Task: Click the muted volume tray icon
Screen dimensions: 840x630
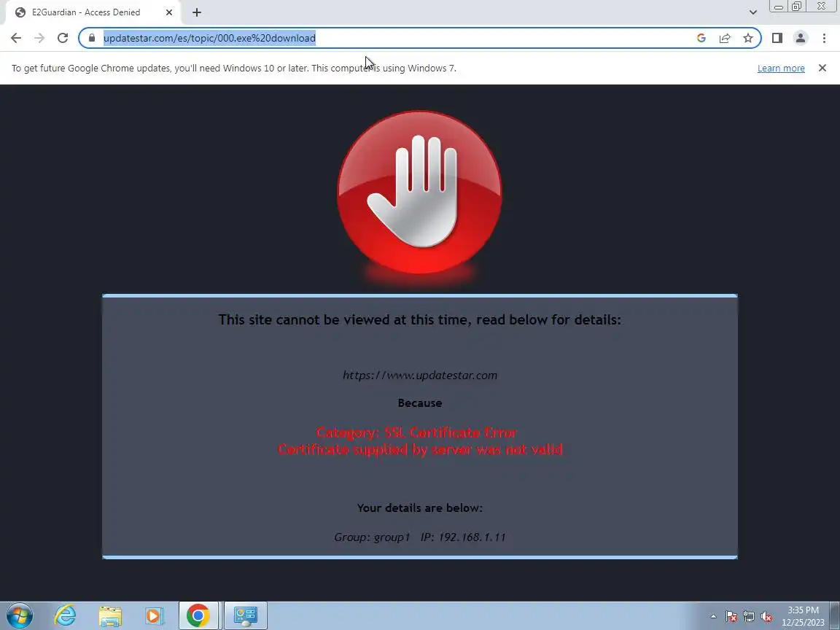Action: (x=766, y=617)
